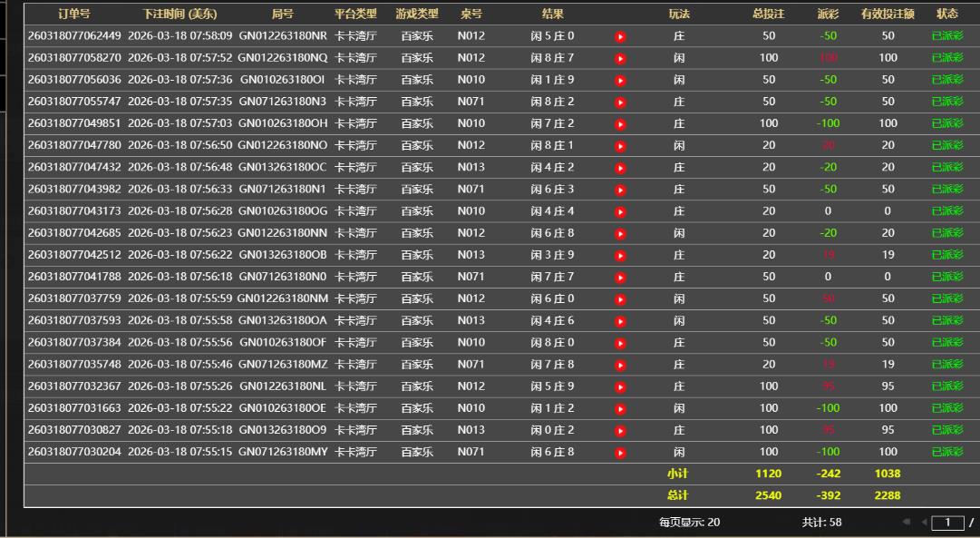Image resolution: width=980 pixels, height=538 pixels.
Task: Click the 派彩 column header
Action: point(827,15)
